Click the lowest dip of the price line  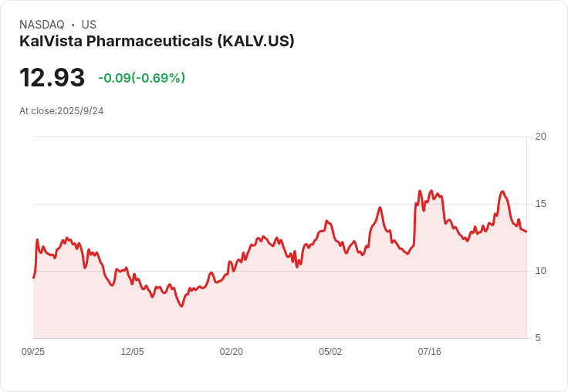[x=181, y=306]
